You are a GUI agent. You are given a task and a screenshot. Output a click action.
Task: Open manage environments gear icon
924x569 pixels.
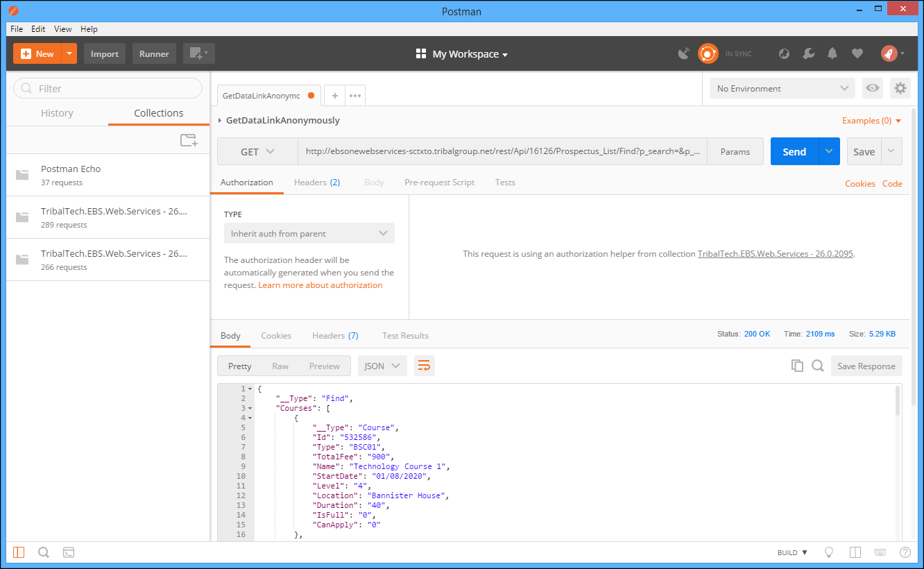point(900,88)
